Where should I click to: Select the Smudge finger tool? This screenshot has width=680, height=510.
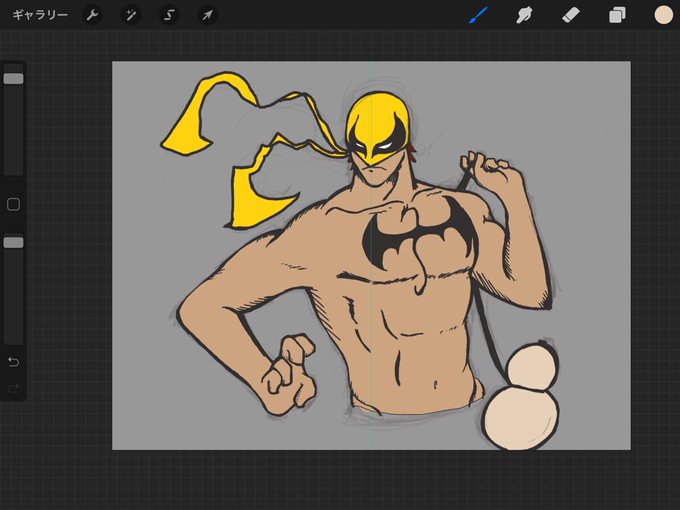524,16
